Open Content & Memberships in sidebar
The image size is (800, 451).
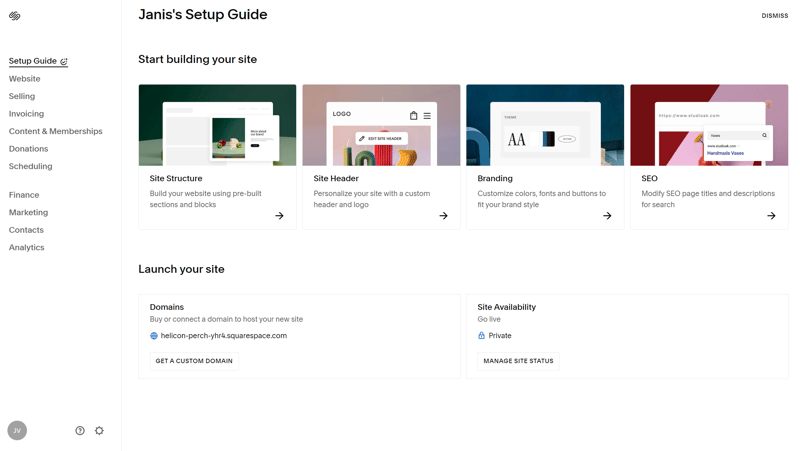56,131
